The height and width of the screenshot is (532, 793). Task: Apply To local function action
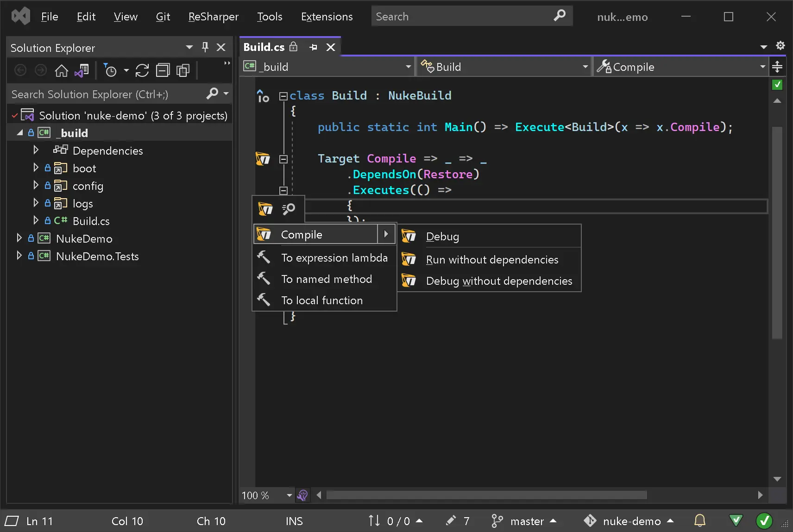[x=324, y=300]
